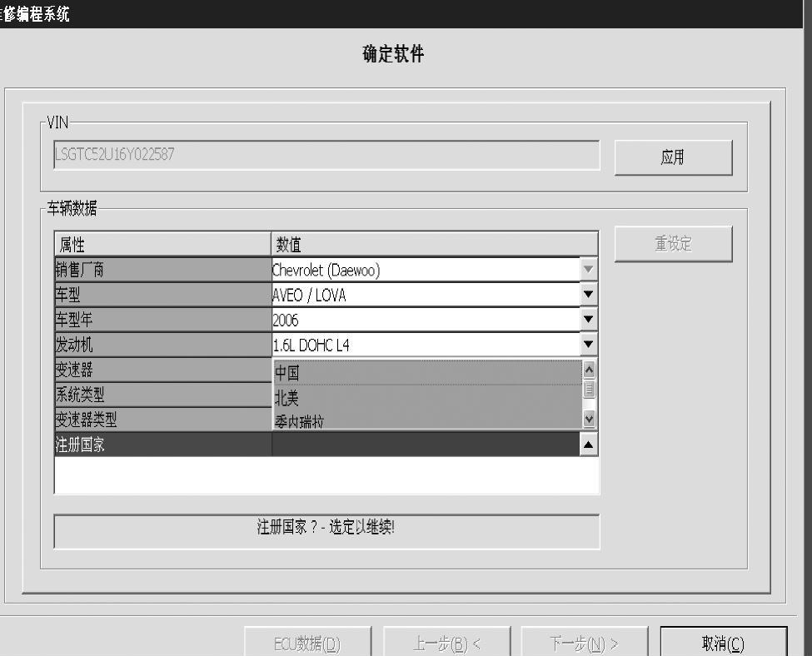Viewport: 812px width, 656px height.
Task: Collapse the 注册国家 dropdown using its arrow
Action: coord(590,445)
